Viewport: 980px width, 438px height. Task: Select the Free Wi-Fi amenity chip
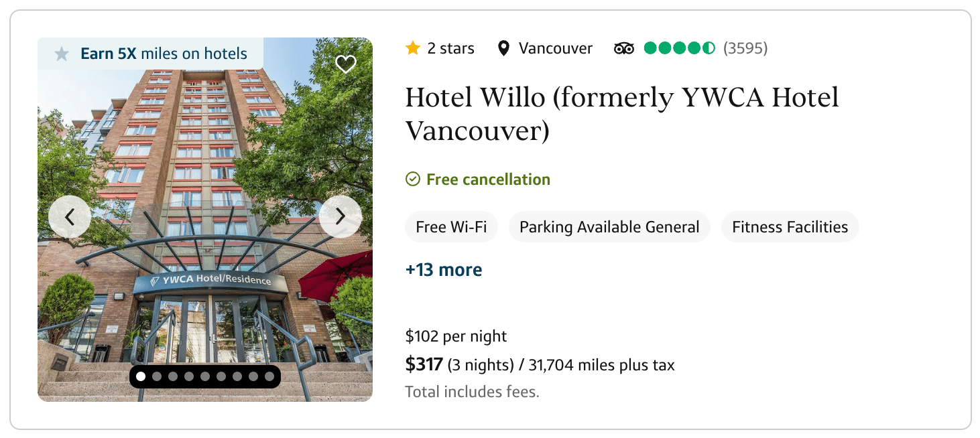451,227
